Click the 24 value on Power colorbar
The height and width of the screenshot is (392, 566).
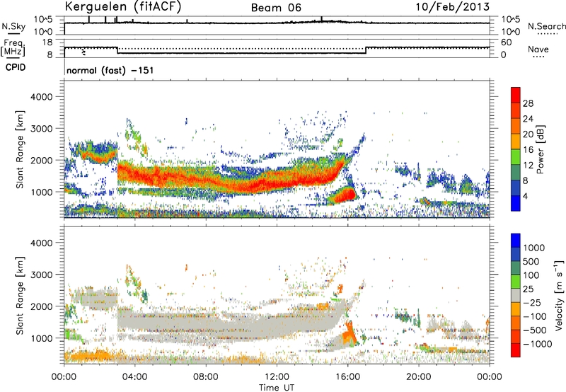click(x=528, y=119)
